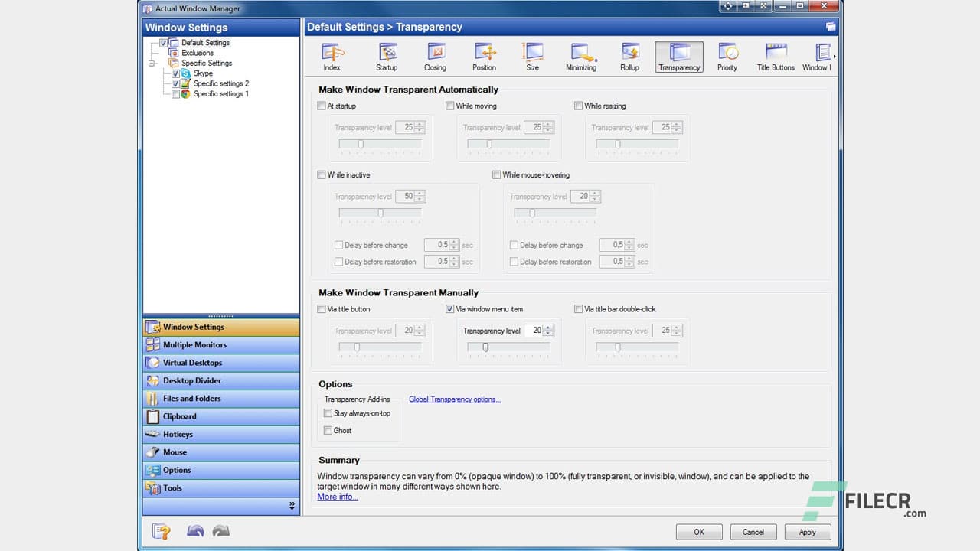The image size is (980, 551).
Task: Open the Startup settings icon
Action: 387,54
